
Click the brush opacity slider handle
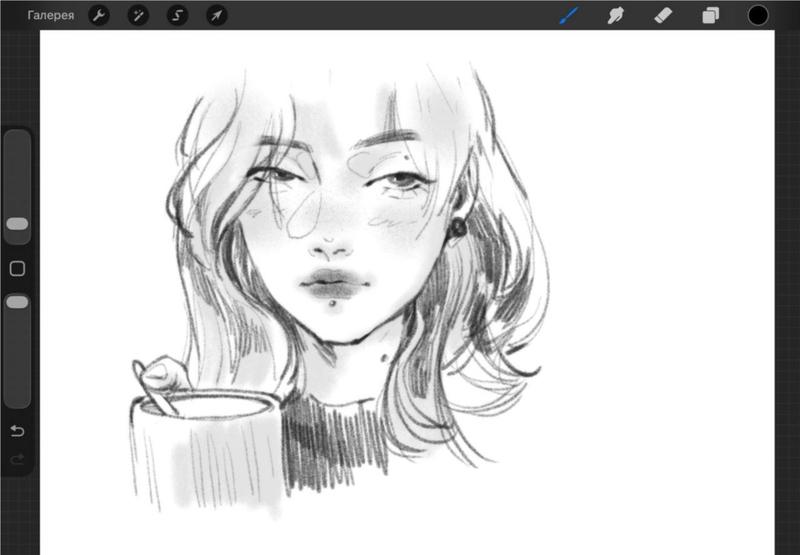pos(17,302)
